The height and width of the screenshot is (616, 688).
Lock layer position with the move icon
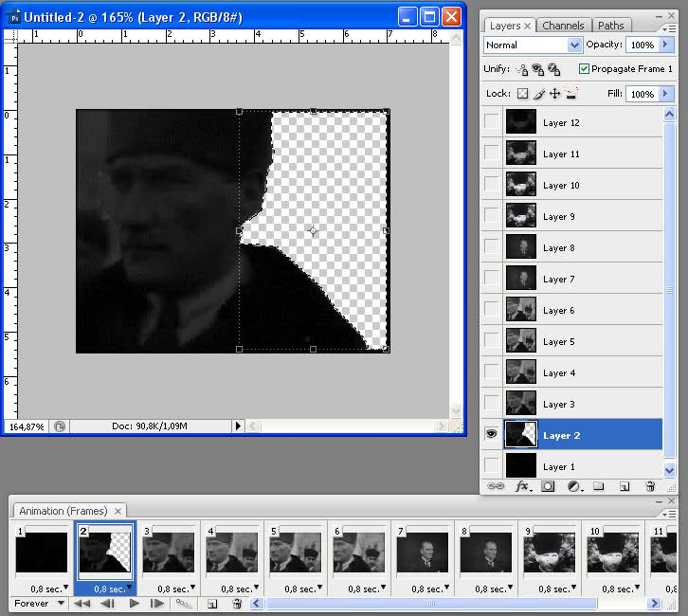[555, 94]
